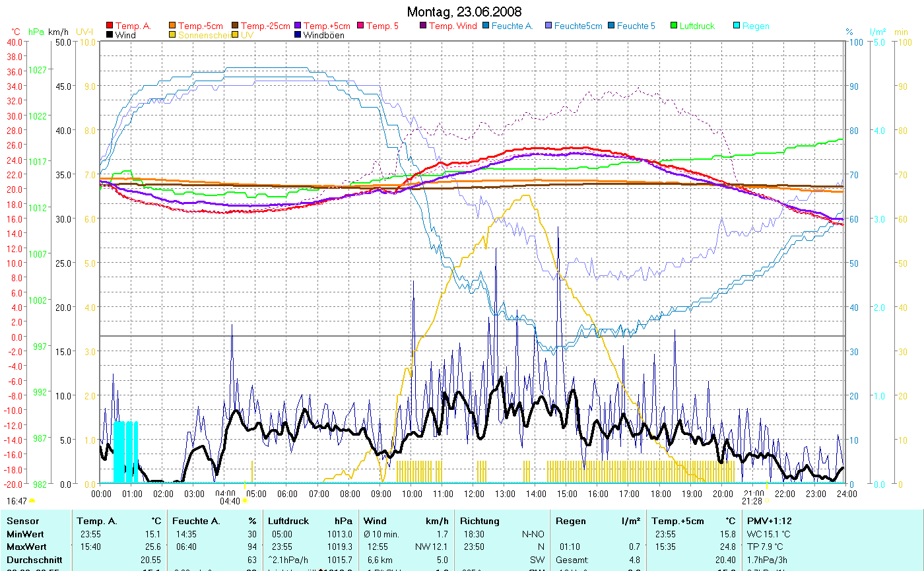
Task: Click the brown Temp.-25cm legend square
Action: [x=236, y=26]
